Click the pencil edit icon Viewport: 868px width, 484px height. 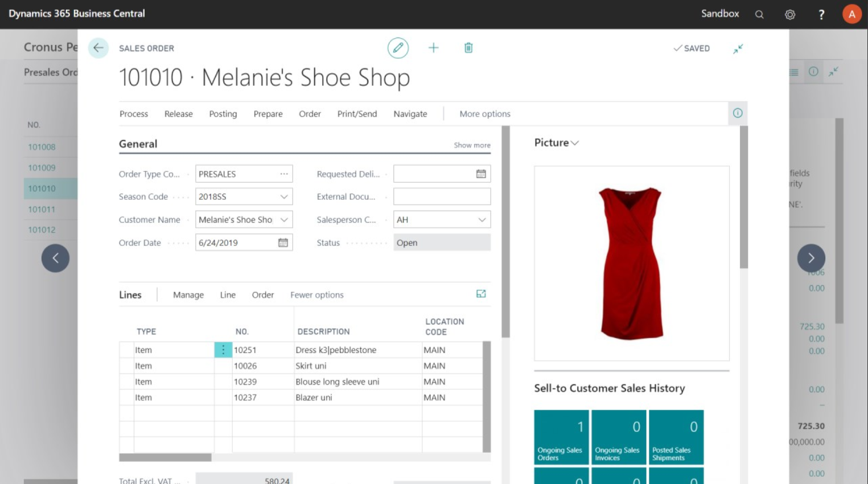398,48
